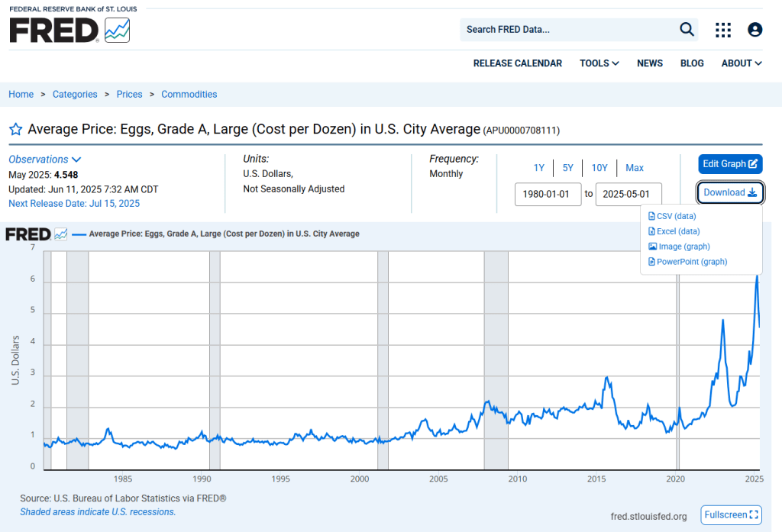Expand the Tools dropdown menu
The image size is (782, 532).
click(599, 63)
